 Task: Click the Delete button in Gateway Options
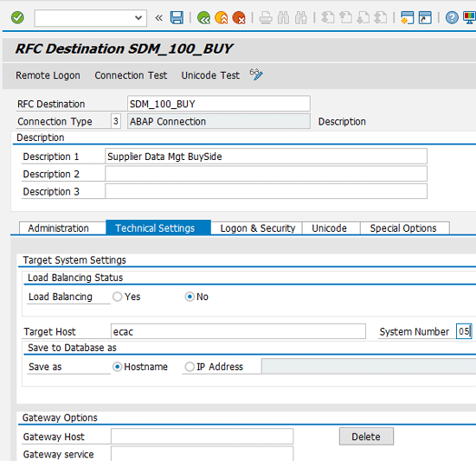click(x=366, y=437)
